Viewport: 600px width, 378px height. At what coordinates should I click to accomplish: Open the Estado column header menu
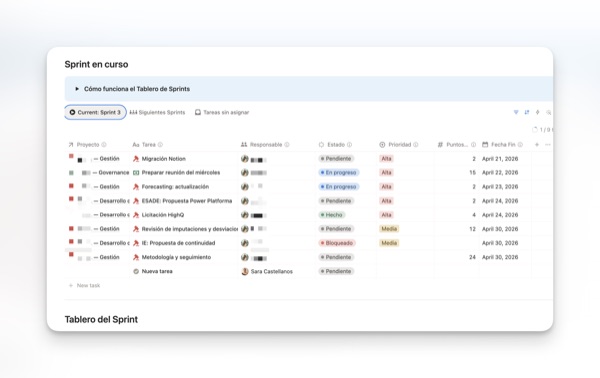(335, 145)
